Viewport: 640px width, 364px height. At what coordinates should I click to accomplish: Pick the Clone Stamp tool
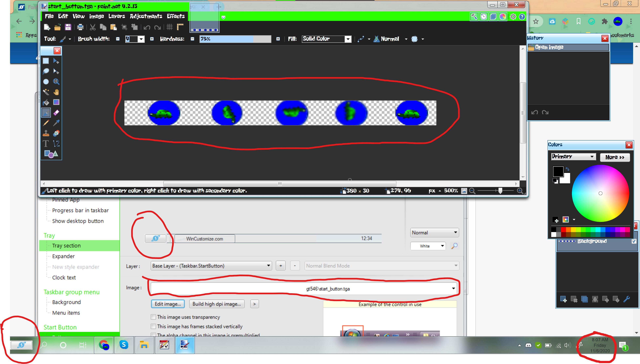46,133
